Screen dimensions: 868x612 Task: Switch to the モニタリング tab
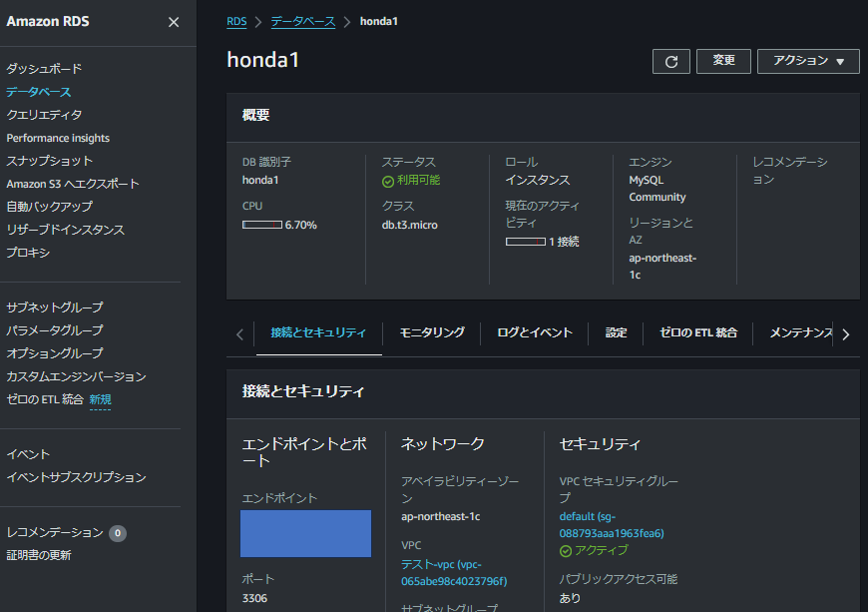432,332
